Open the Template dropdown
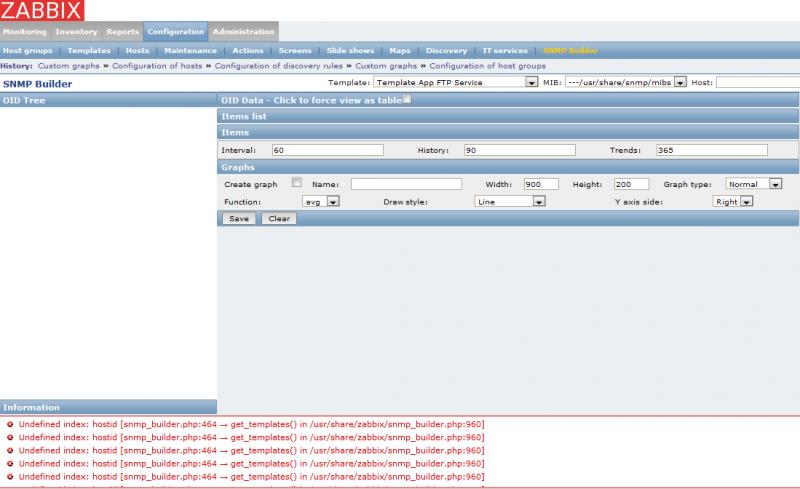Image resolution: width=800 pixels, height=489 pixels. 456,82
